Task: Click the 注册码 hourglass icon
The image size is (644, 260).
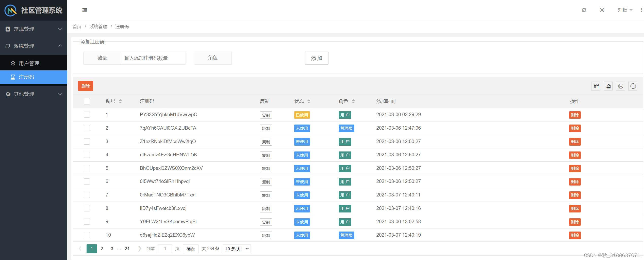Action: point(13,77)
